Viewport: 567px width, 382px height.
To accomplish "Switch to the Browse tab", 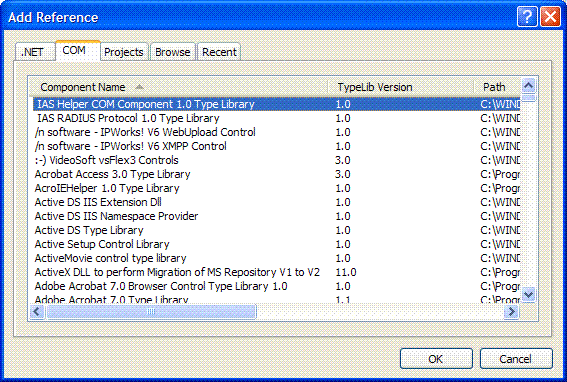I will pyautogui.click(x=173, y=52).
